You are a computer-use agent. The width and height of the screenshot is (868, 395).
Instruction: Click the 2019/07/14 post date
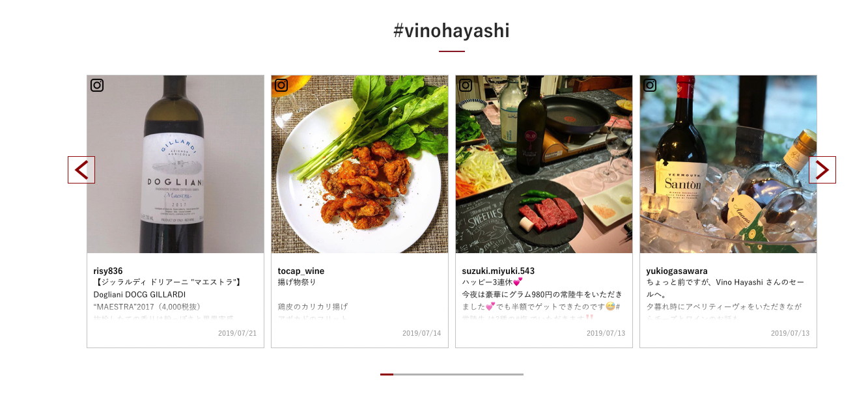(422, 333)
